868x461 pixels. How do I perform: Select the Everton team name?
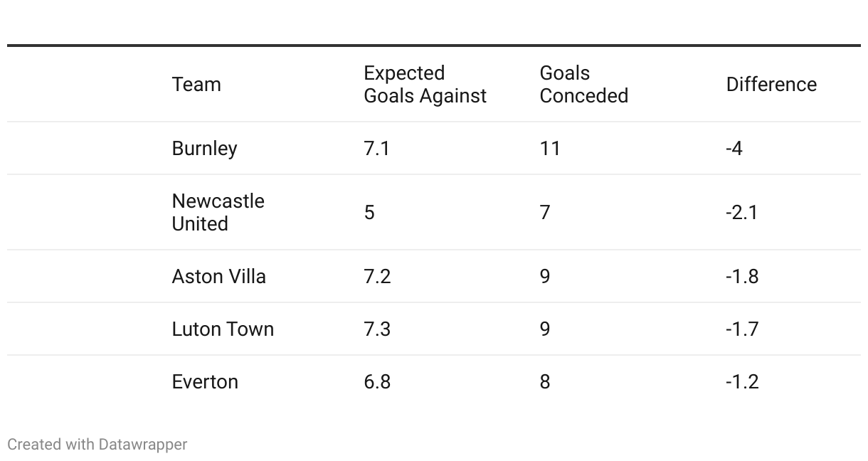point(205,381)
